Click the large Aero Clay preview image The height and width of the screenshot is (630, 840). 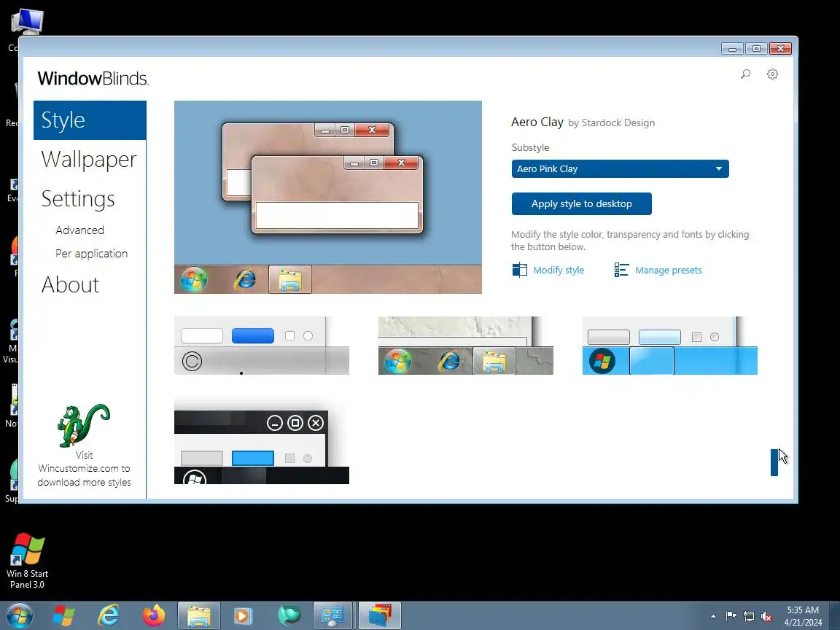pos(328,197)
